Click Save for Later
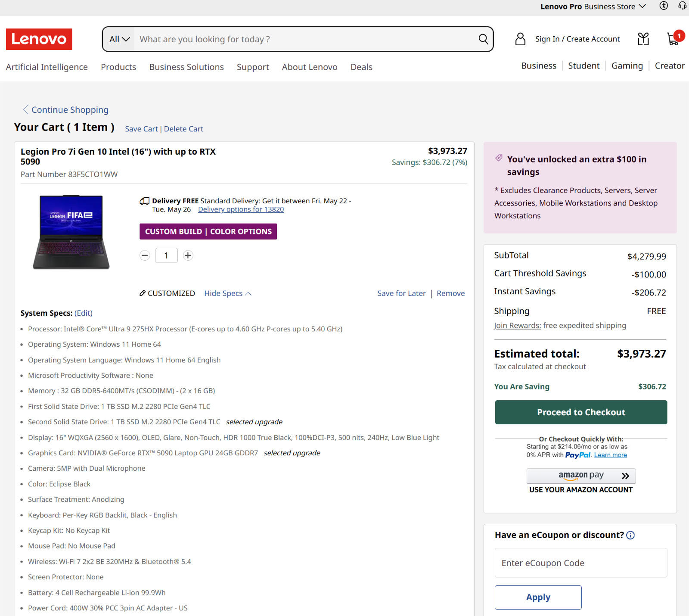689x616 pixels. click(x=401, y=293)
